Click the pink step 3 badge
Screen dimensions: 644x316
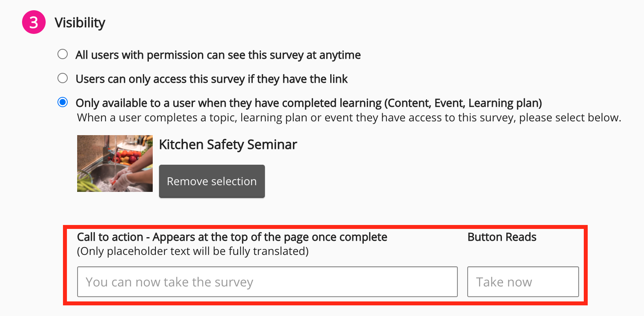(34, 22)
